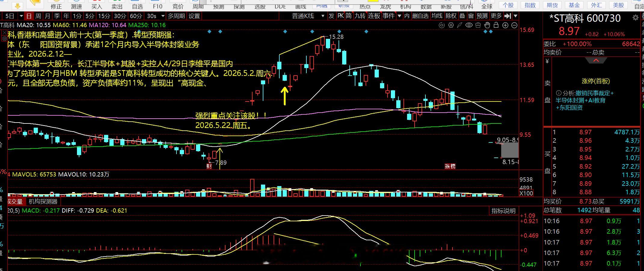This screenshot has height=271, width=644.
Task: Click the 设置 period settings button
Action: point(195,16)
